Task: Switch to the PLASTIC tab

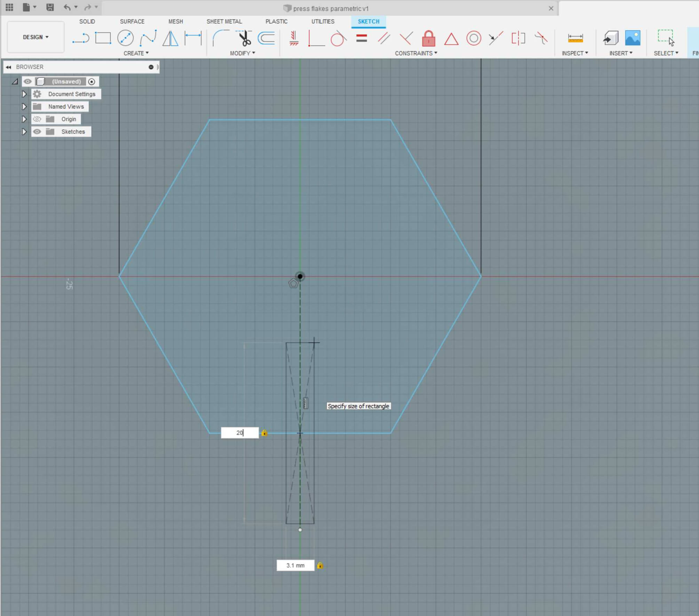Action: [x=277, y=22]
